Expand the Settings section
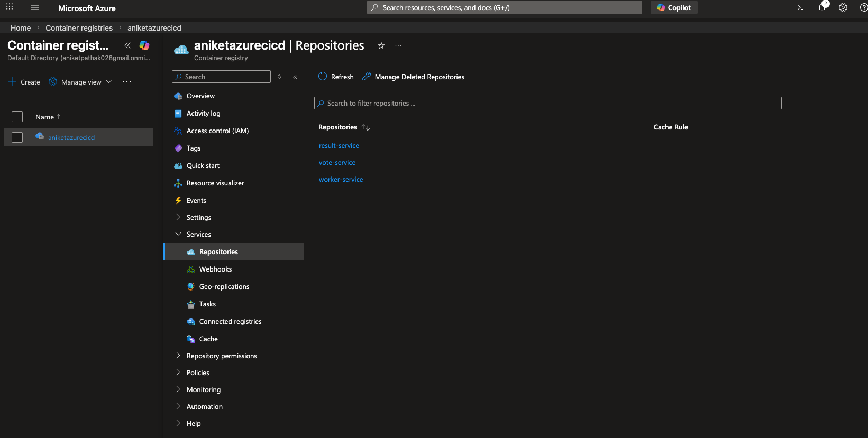 (x=198, y=217)
